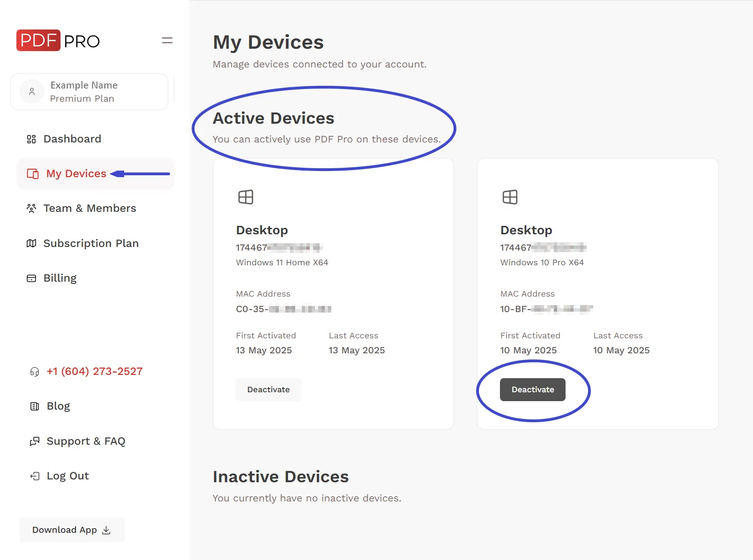Click MAC address starting with 10-BF-

(546, 309)
